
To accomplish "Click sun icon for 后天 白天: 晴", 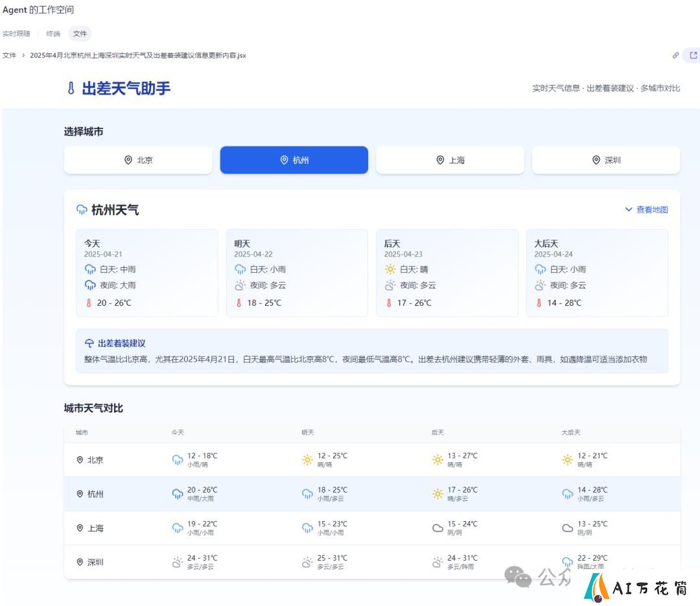I will tap(390, 269).
